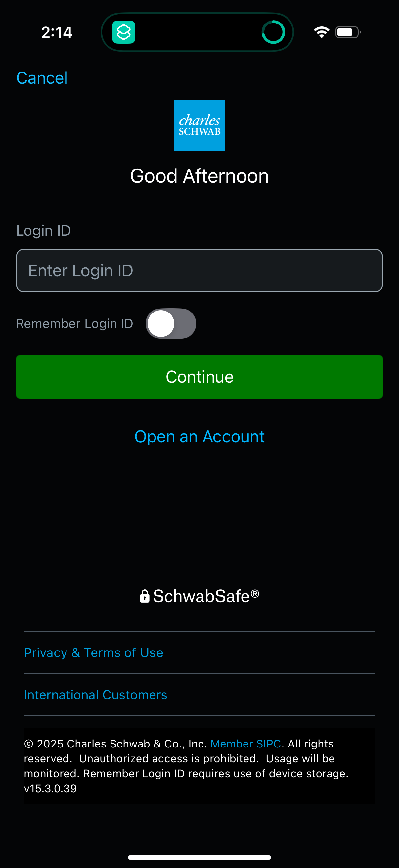Open the International Customers section

pyautogui.click(x=95, y=695)
